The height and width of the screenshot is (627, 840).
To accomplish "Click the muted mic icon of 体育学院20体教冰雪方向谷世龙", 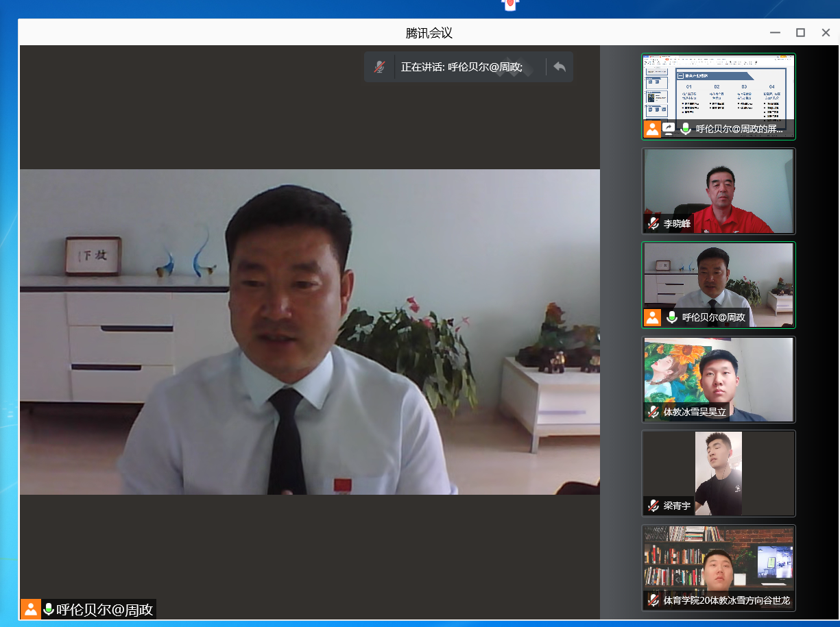I will pyautogui.click(x=653, y=600).
